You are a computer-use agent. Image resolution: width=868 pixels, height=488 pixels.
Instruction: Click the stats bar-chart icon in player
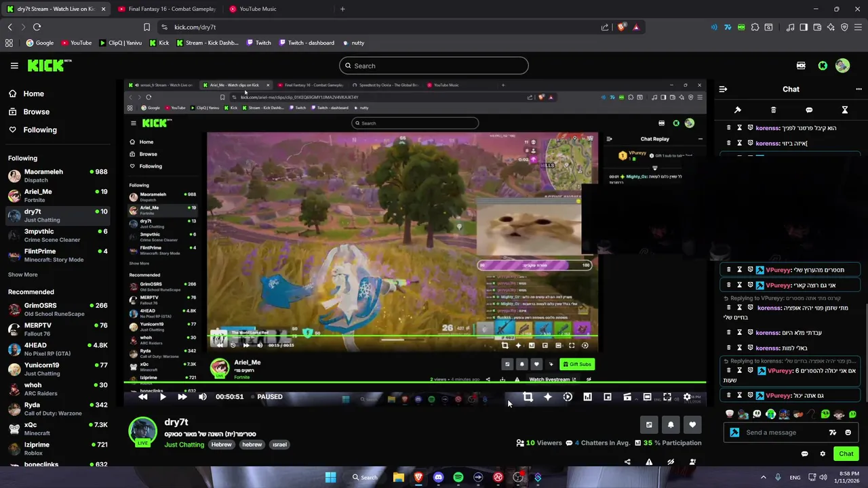(x=587, y=397)
